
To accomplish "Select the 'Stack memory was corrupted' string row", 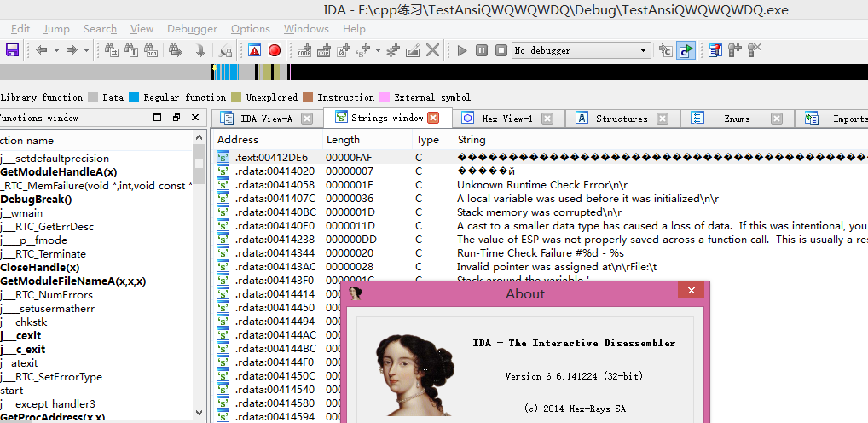I will point(540,212).
